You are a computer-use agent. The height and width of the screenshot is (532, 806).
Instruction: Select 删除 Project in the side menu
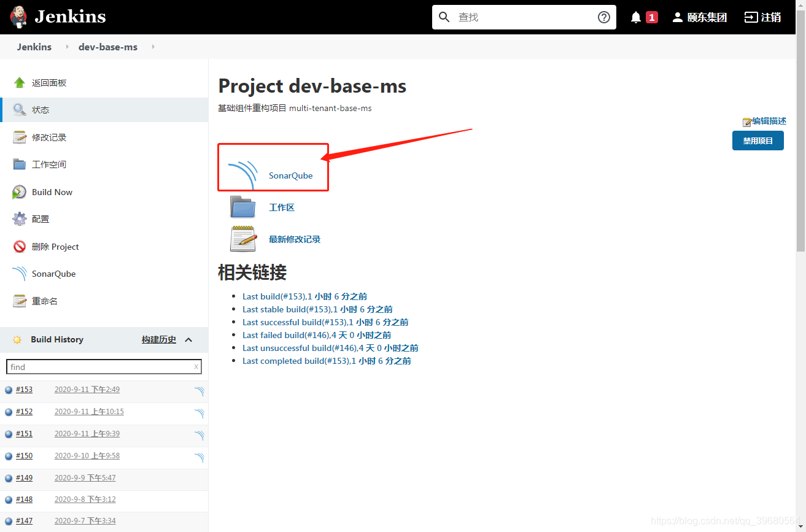[55, 247]
